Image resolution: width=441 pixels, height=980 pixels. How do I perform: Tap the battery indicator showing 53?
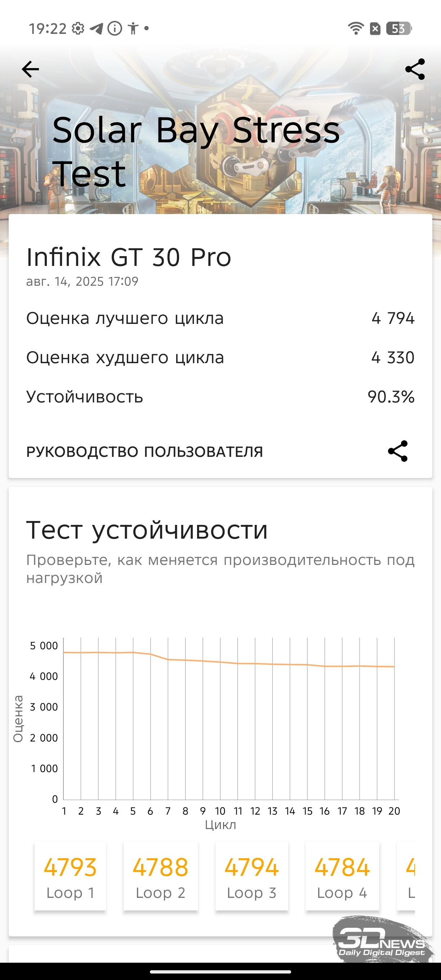(x=399, y=28)
